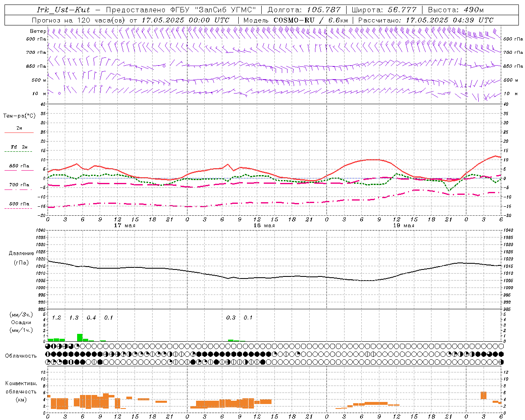Click the 17 мая date label

click(125, 226)
